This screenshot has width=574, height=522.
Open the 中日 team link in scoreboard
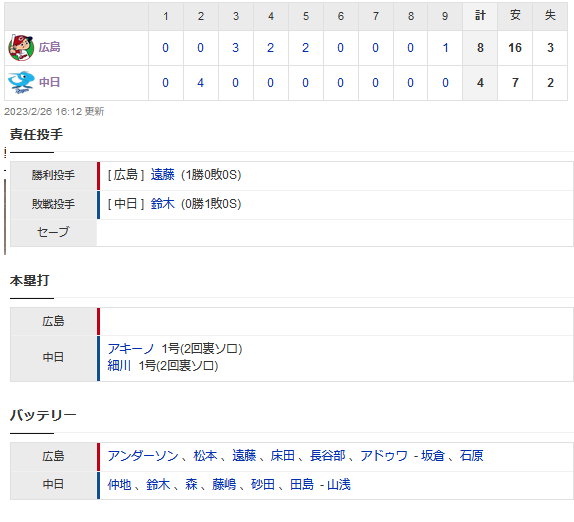click(x=49, y=82)
